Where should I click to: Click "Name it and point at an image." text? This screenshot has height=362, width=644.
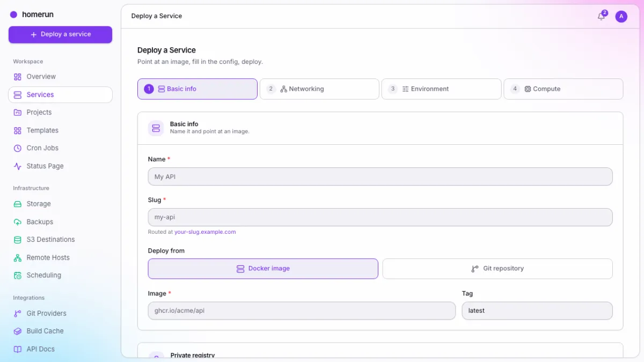tap(210, 131)
